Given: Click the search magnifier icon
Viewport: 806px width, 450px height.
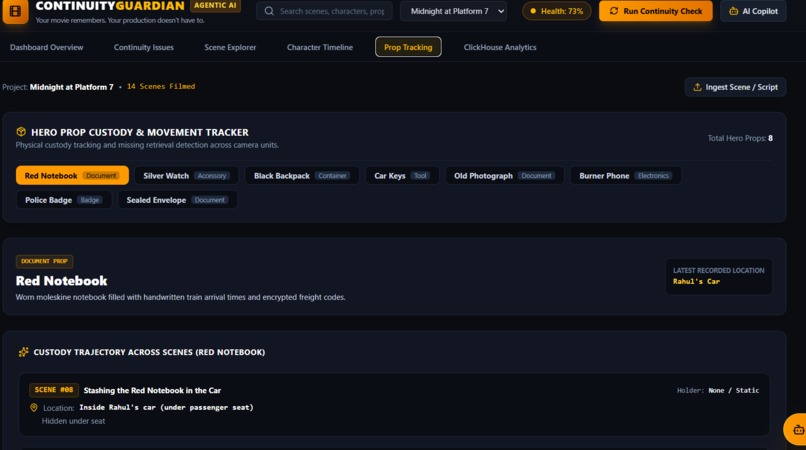Looking at the screenshot, I should [x=269, y=11].
